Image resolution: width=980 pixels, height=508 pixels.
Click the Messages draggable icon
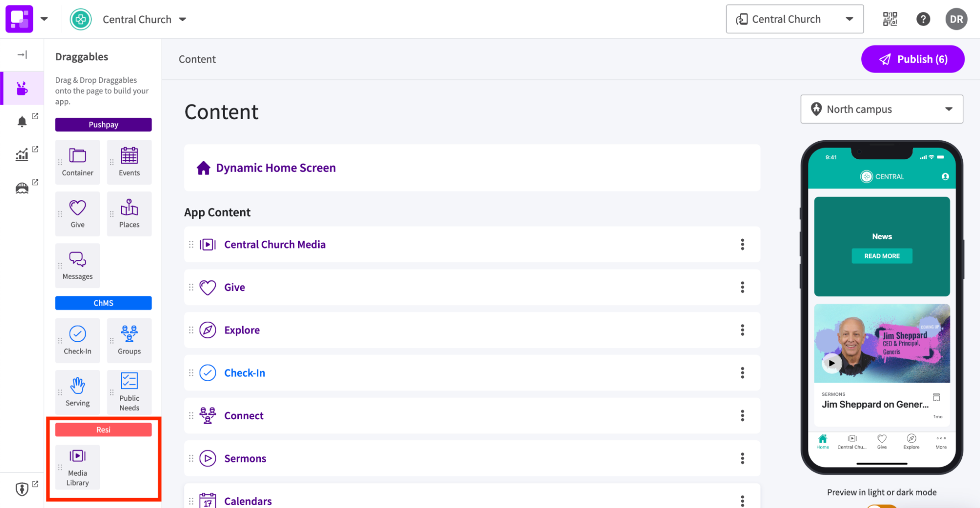77,265
